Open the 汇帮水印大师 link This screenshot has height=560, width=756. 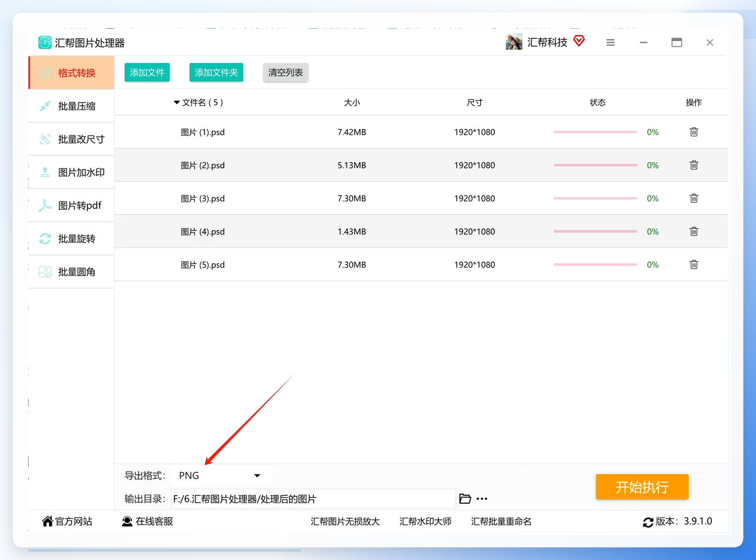coord(425,522)
